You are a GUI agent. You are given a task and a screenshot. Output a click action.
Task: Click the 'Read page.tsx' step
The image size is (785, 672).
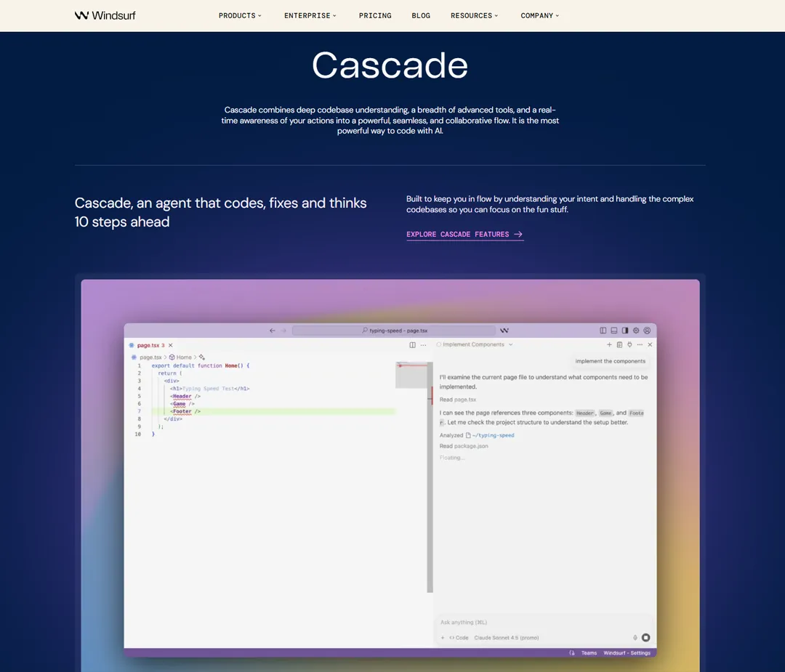point(458,400)
